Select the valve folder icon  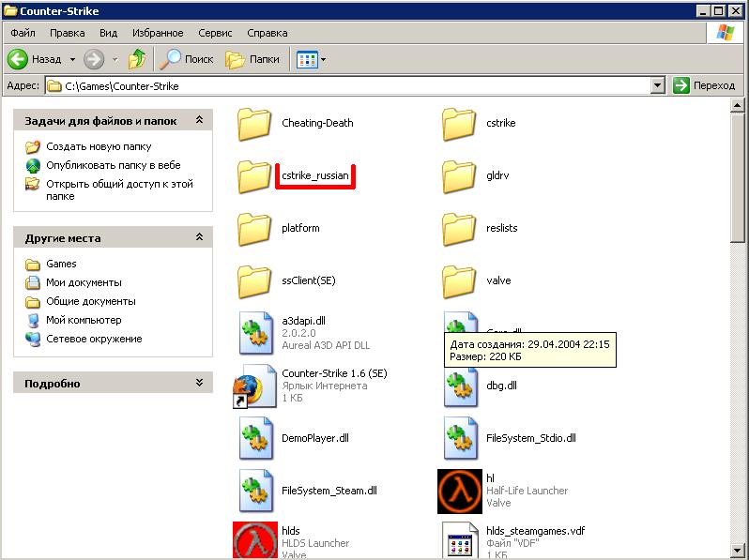pos(459,281)
